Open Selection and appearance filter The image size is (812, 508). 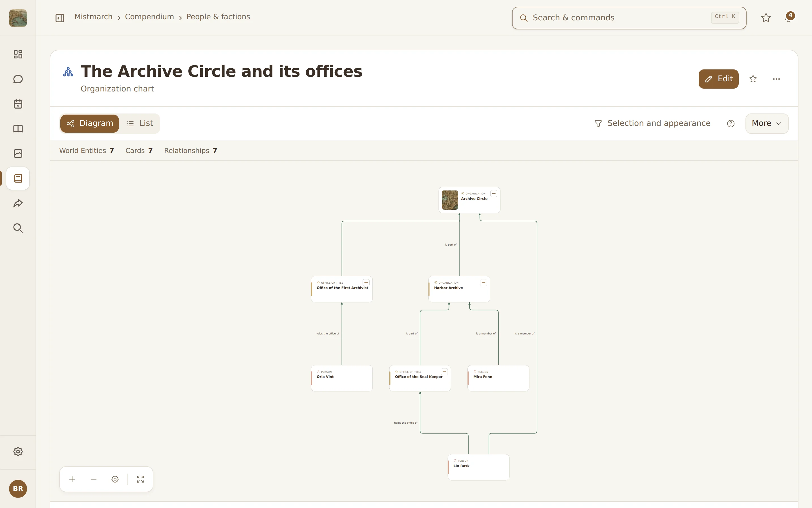point(652,123)
